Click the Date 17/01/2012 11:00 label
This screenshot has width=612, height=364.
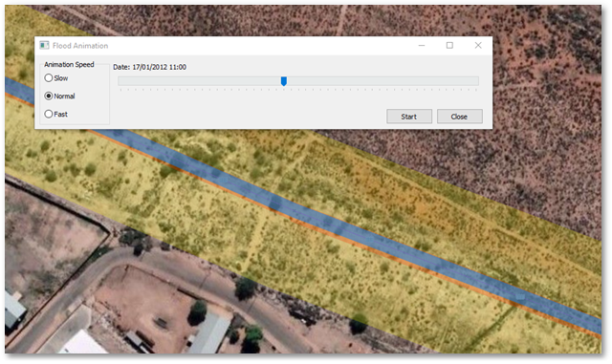149,67
